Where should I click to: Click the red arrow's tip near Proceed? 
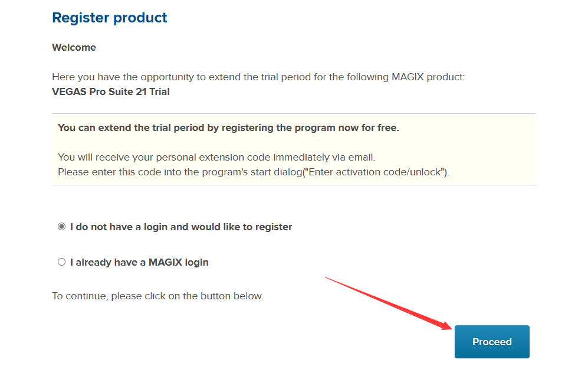[451, 328]
